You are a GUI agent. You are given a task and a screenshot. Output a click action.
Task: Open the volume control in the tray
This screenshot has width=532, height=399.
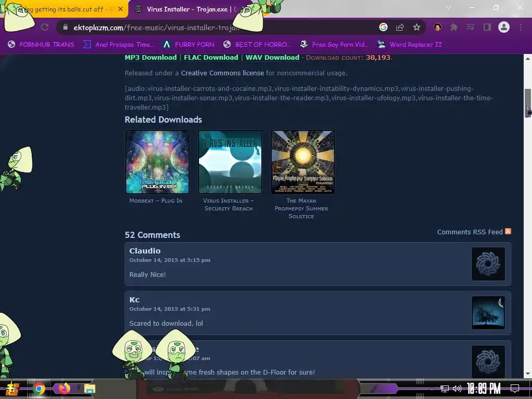point(457,389)
